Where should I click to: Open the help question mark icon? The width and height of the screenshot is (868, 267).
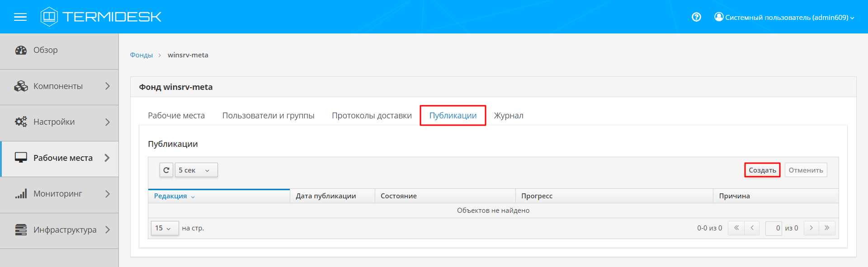click(x=696, y=17)
